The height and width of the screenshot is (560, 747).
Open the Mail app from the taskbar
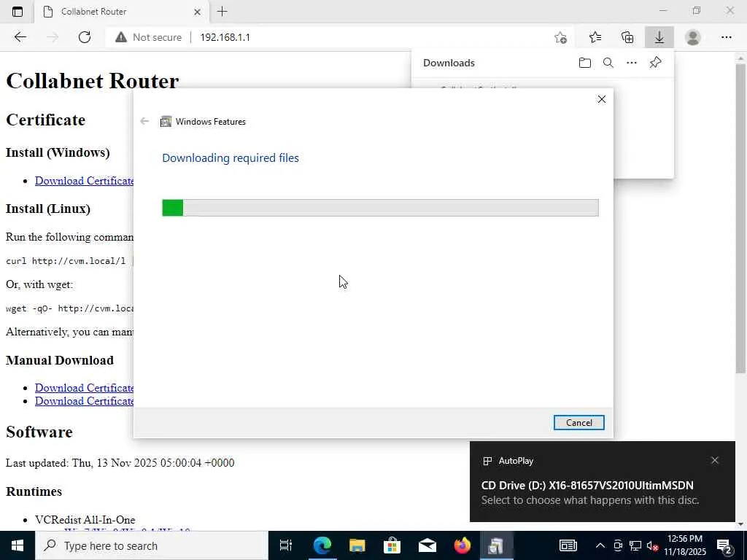tap(427, 545)
